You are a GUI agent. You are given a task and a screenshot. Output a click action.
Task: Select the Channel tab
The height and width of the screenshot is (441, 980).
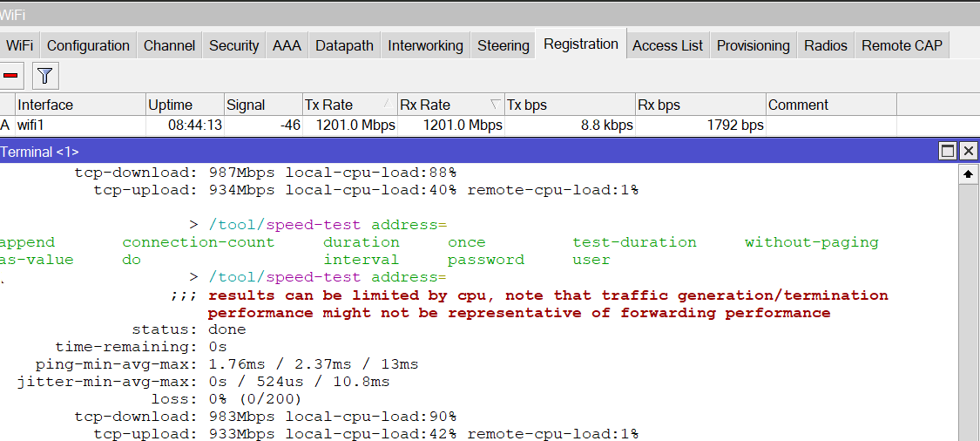pos(169,45)
